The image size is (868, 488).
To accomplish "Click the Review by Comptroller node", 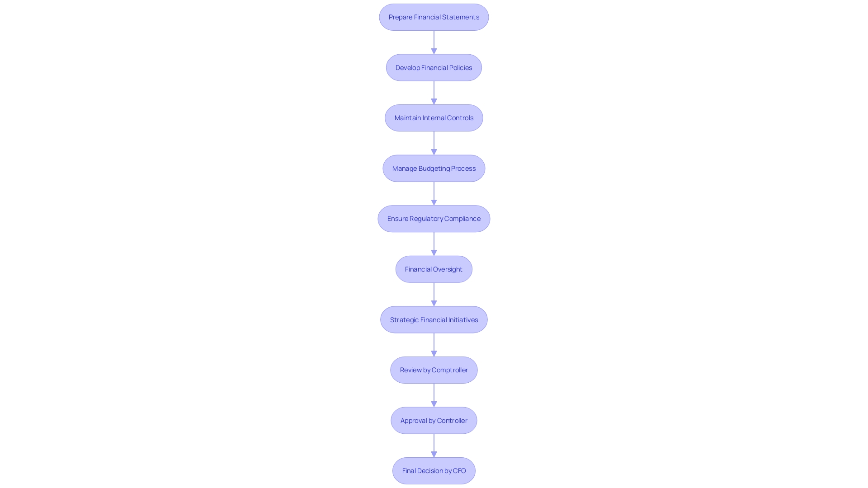I will click(x=434, y=370).
